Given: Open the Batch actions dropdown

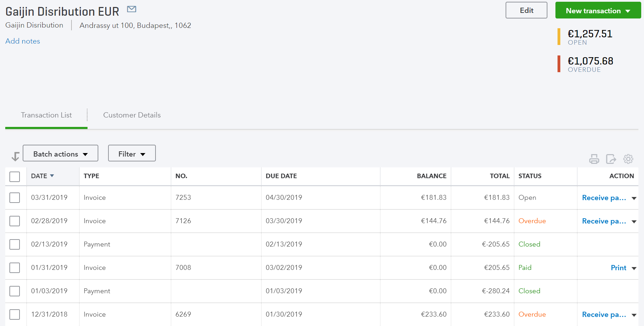Looking at the screenshot, I should 60,153.
